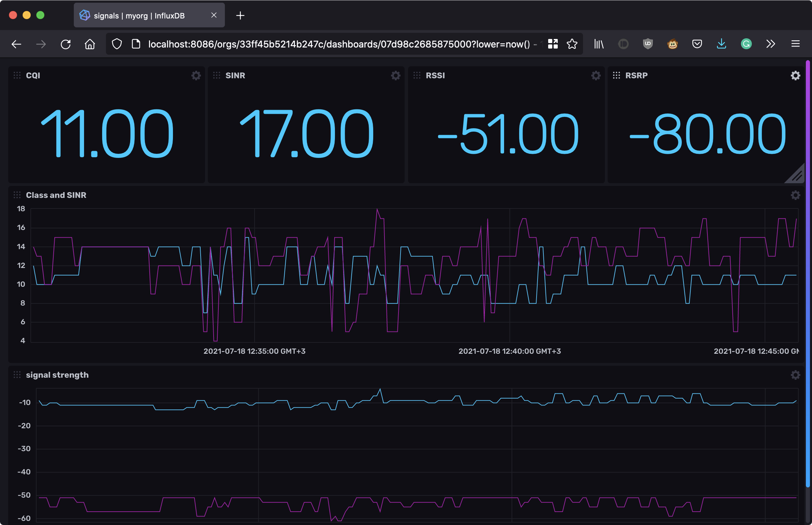Toggle tracking protection via shield icon
Screen dimensions: 812x525
(116, 44)
